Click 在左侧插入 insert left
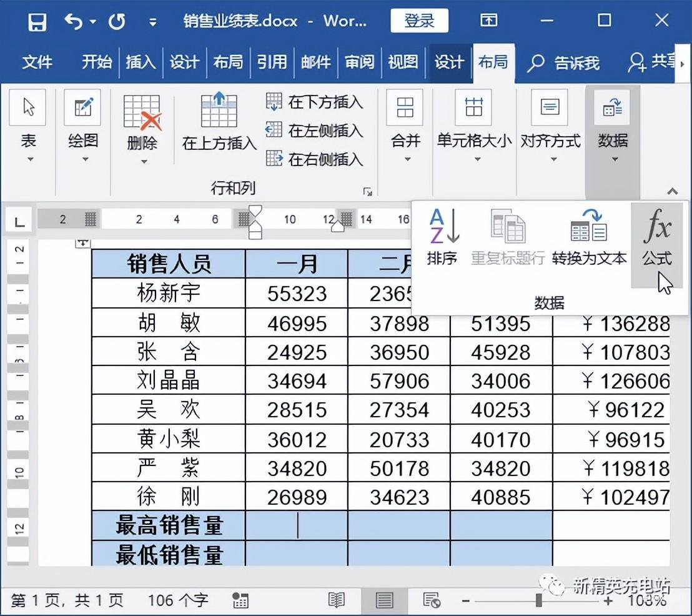The height and width of the screenshot is (616, 692). [315, 131]
